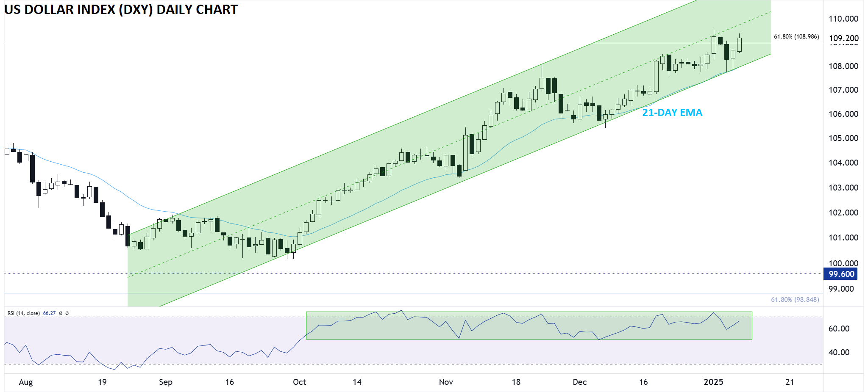Click the highlighted 99.600 price tag
This screenshot has width=868, height=392.
click(x=840, y=274)
